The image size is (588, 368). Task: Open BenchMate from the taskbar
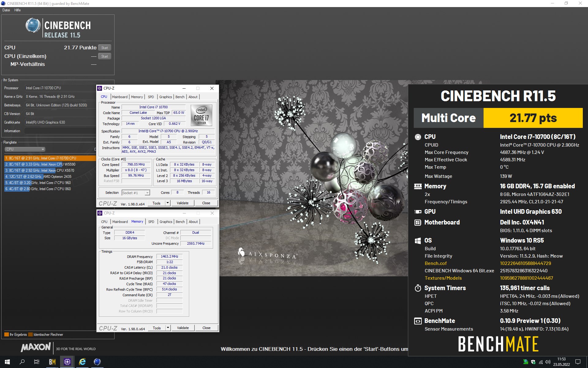(x=52, y=362)
